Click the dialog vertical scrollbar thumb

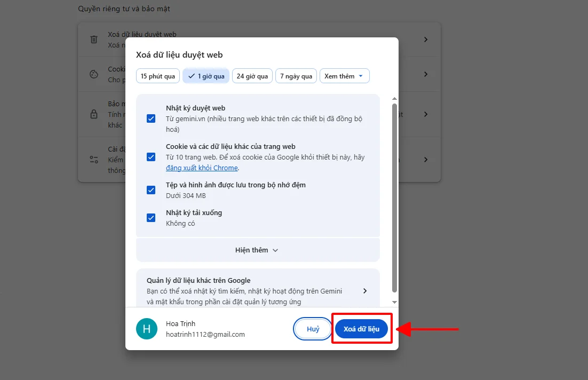394,197
